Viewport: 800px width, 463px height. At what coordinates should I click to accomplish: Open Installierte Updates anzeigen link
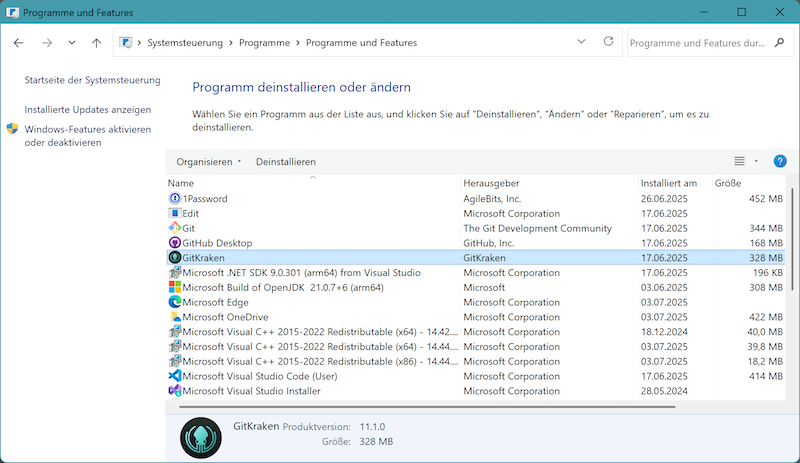[88, 110]
